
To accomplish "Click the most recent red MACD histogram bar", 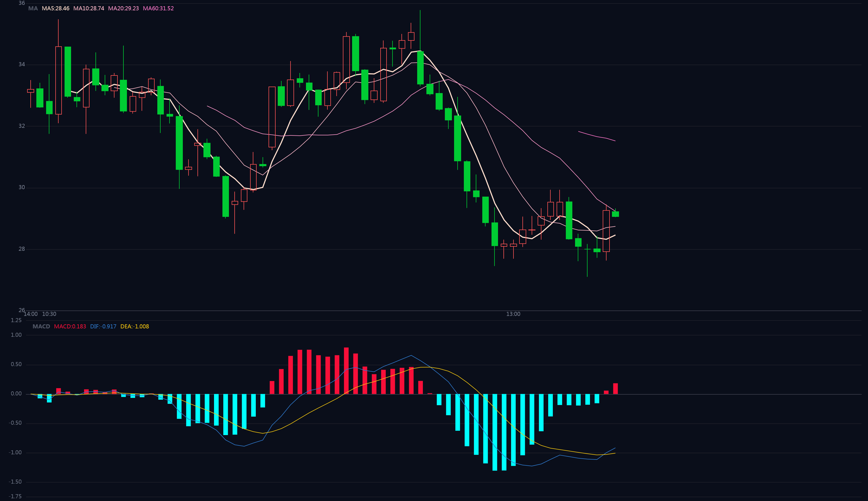I will pyautogui.click(x=615, y=388).
